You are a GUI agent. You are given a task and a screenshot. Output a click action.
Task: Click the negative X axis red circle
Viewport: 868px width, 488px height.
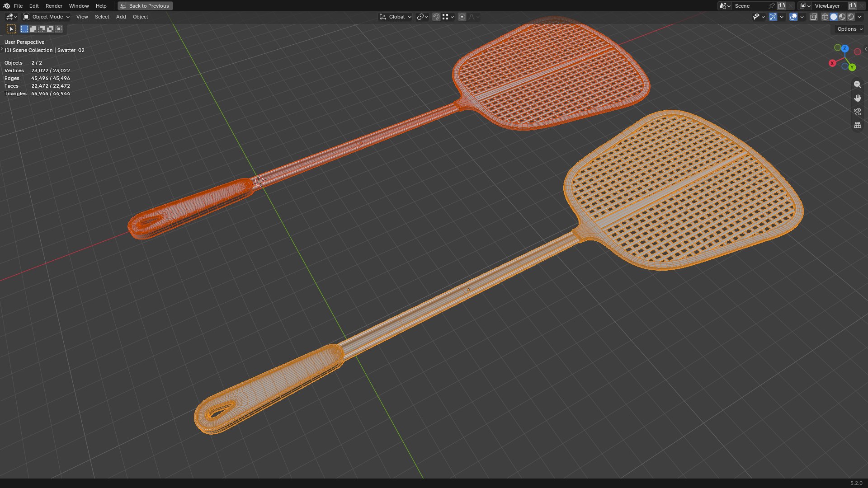tap(857, 52)
